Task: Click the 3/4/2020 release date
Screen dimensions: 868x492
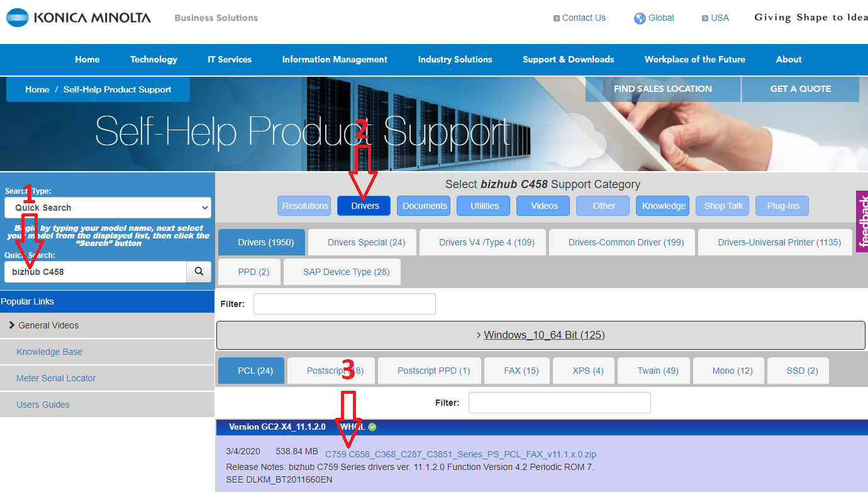Action: [242, 451]
